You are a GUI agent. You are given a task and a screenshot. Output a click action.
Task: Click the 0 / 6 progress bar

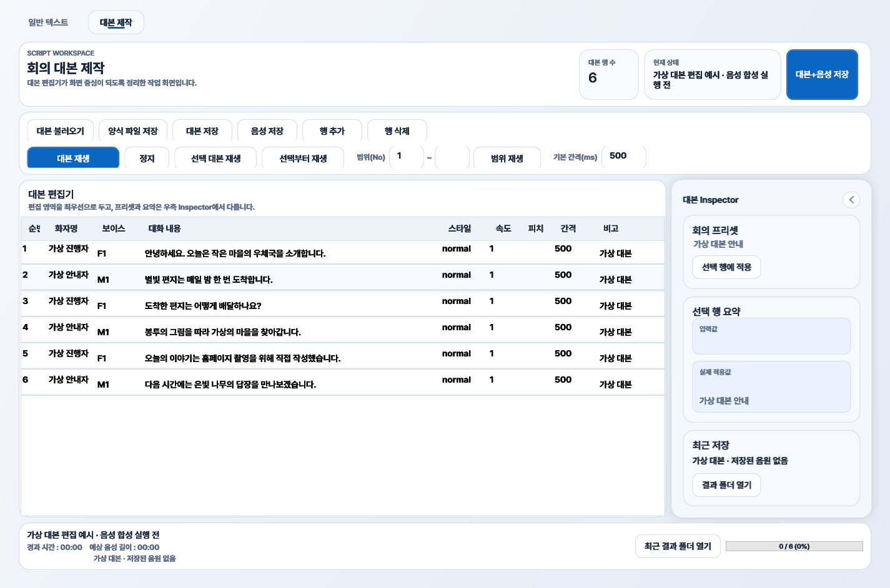[794, 546]
